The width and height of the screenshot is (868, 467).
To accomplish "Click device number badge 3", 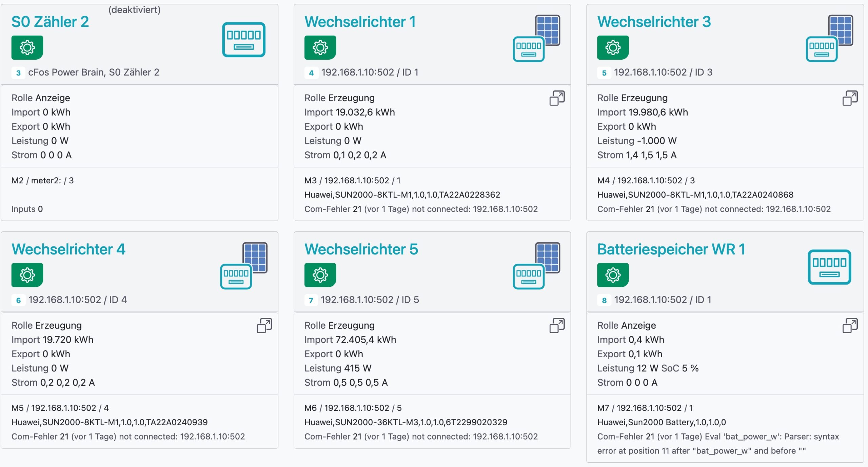I will pos(18,73).
